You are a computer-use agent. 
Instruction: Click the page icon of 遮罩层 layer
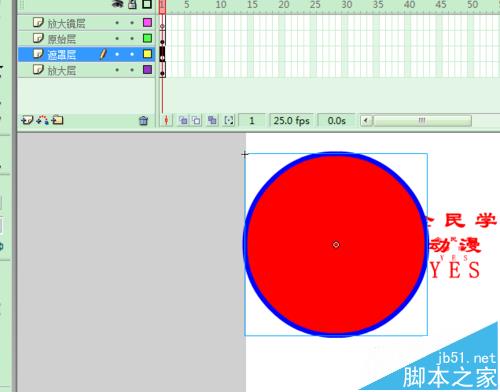(x=38, y=54)
